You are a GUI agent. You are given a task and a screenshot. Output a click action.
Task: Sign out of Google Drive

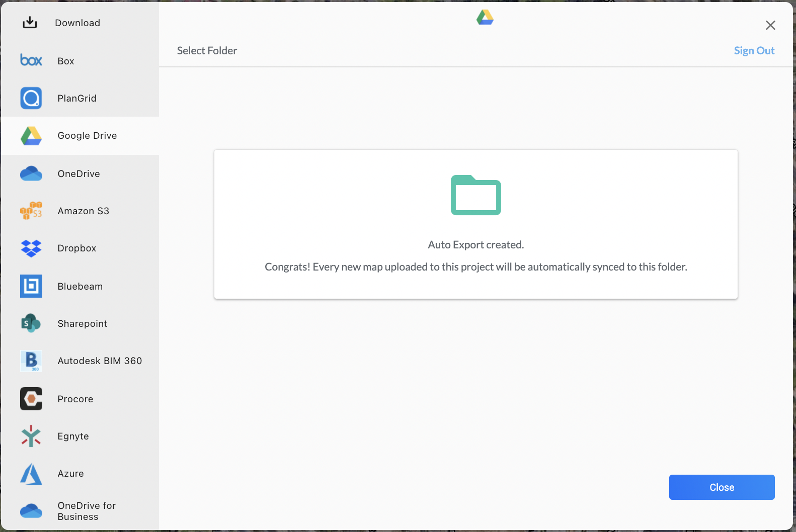pos(754,50)
